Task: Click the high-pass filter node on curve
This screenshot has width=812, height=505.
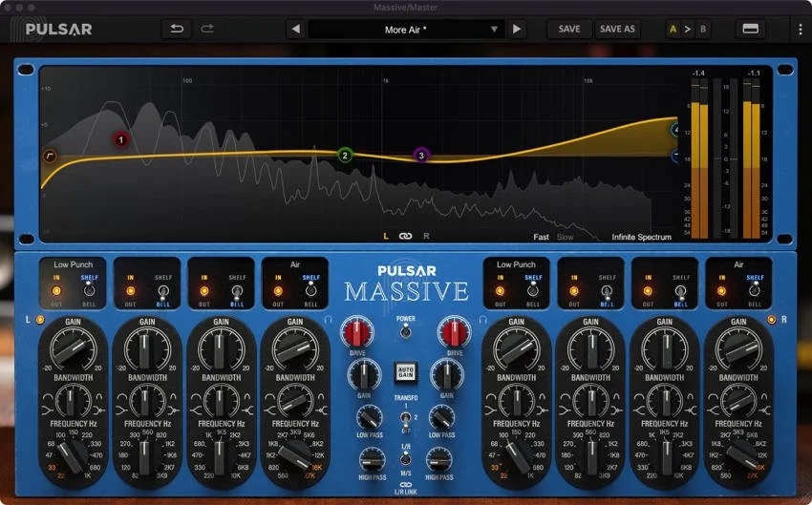Action: pyautogui.click(x=50, y=156)
